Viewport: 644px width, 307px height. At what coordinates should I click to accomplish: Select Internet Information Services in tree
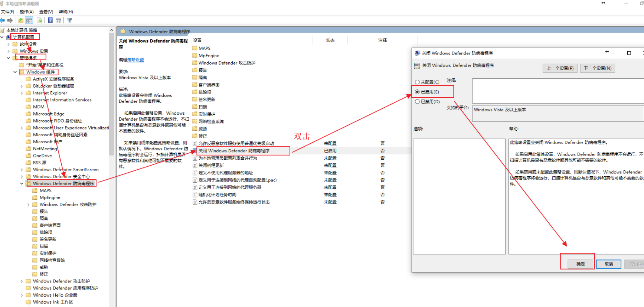pyautogui.click(x=62, y=100)
